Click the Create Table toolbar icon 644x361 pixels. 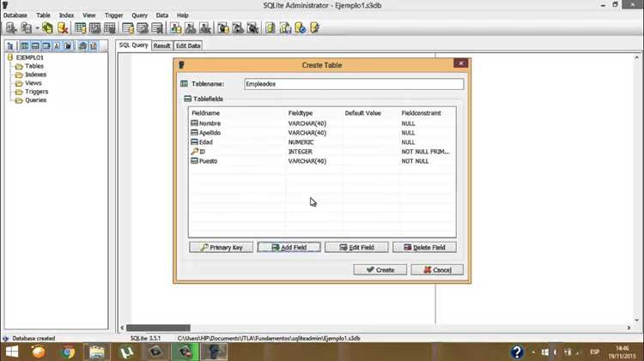81,28
